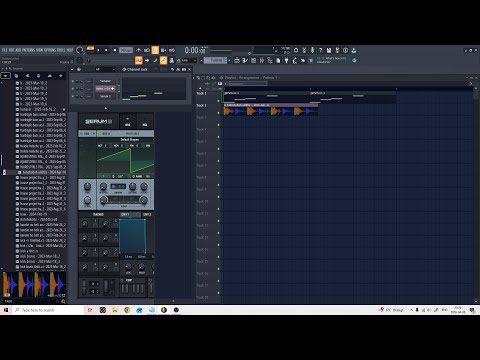The image size is (480, 360).
Task: Toggle the metronome icon
Action: pos(139,50)
